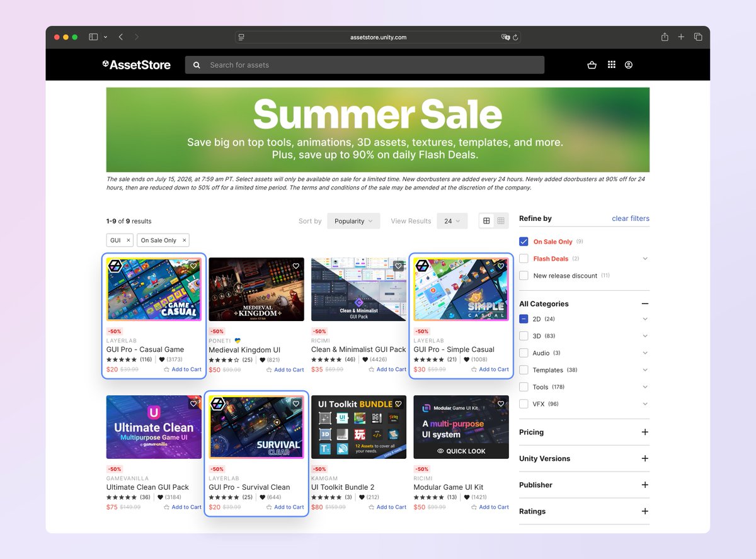Expand the Unity Versions filter section

pos(645,459)
